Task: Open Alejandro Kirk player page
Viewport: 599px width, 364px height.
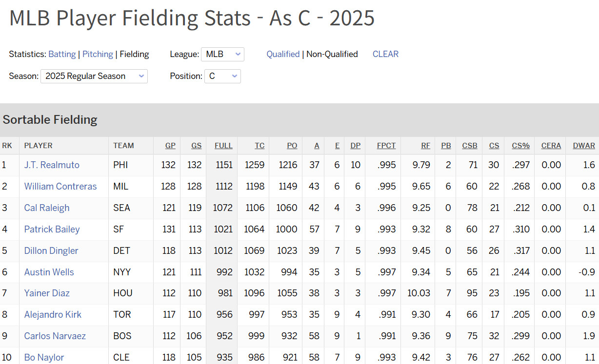Action: (53, 314)
